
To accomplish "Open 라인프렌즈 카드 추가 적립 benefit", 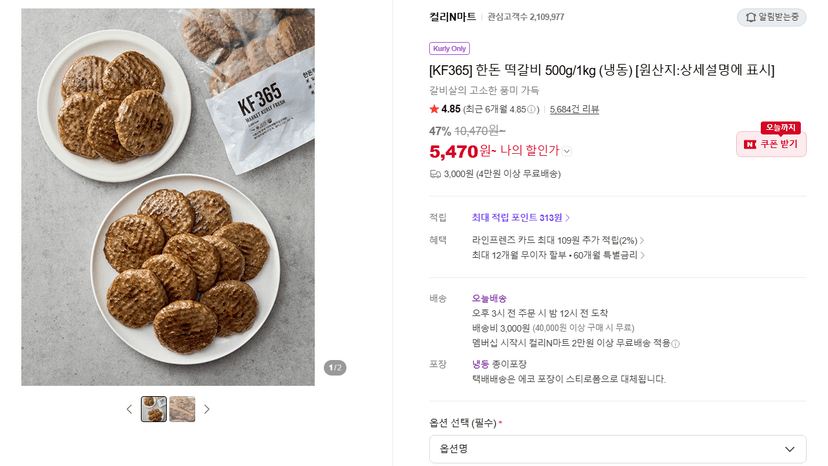I will tap(558, 240).
